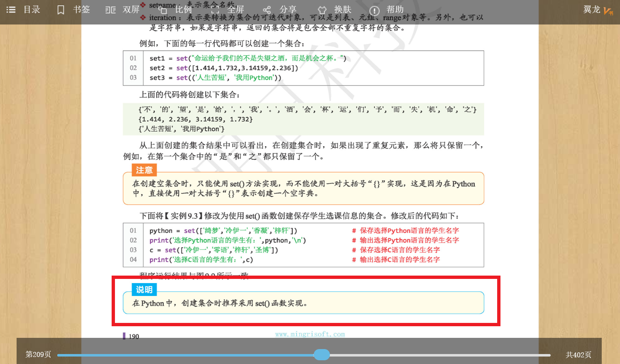This screenshot has height=364, width=620.
Task: Click the sentence 在Python中,创建集合时推荐采用set()
Action: click(x=220, y=303)
